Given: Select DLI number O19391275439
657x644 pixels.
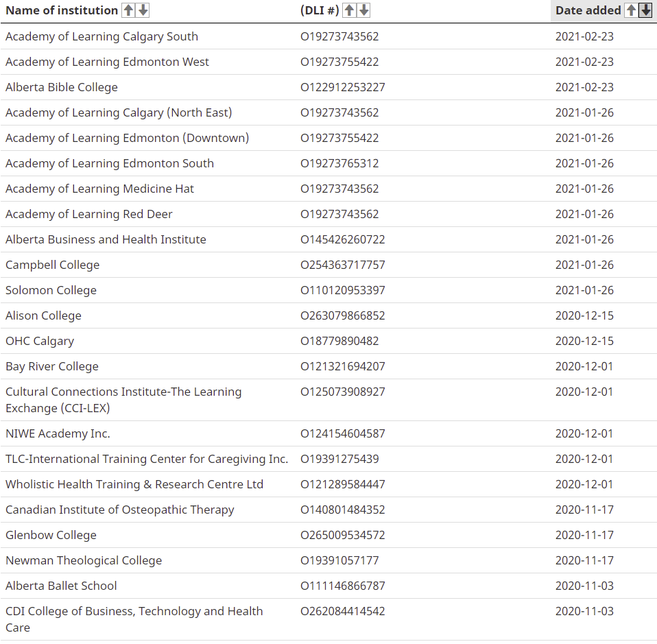Looking at the screenshot, I should (x=339, y=460).
